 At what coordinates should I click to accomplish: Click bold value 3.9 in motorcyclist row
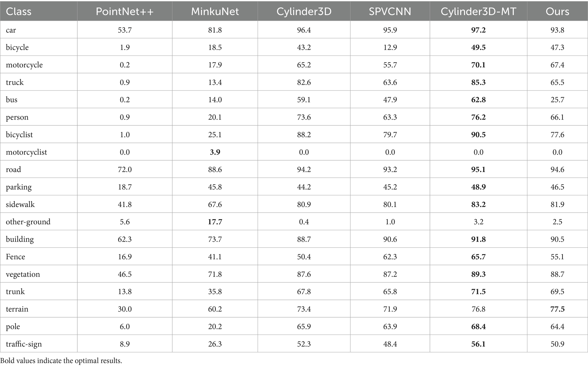click(x=215, y=152)
